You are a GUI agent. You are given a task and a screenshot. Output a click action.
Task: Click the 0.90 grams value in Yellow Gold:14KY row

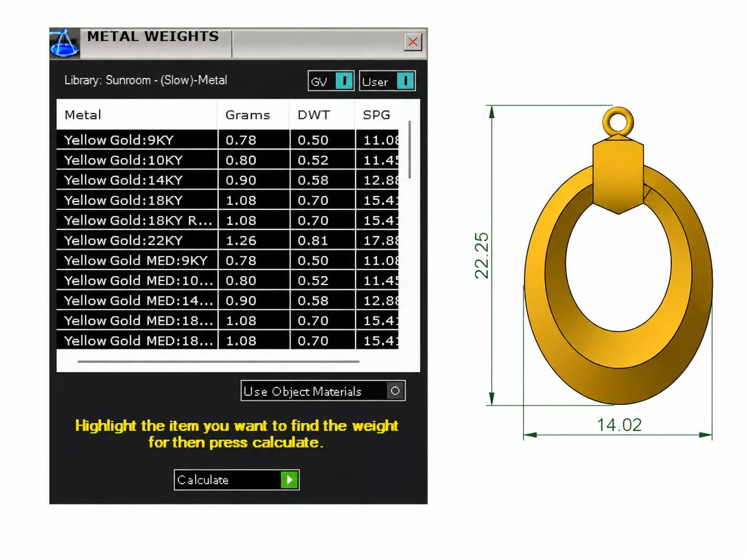[x=241, y=180]
